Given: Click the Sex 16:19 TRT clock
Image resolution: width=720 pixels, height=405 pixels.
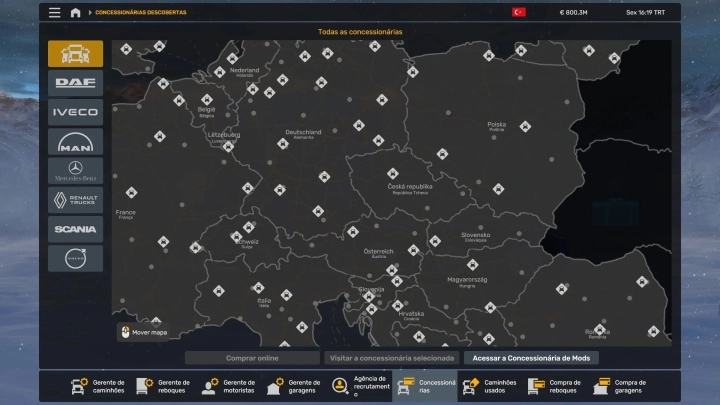Looking at the screenshot, I should pyautogui.click(x=645, y=12).
